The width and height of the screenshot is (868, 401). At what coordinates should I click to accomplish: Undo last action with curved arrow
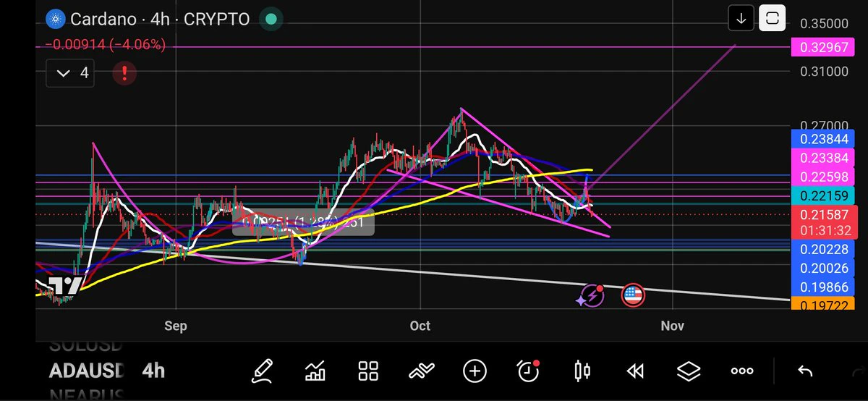coord(804,371)
